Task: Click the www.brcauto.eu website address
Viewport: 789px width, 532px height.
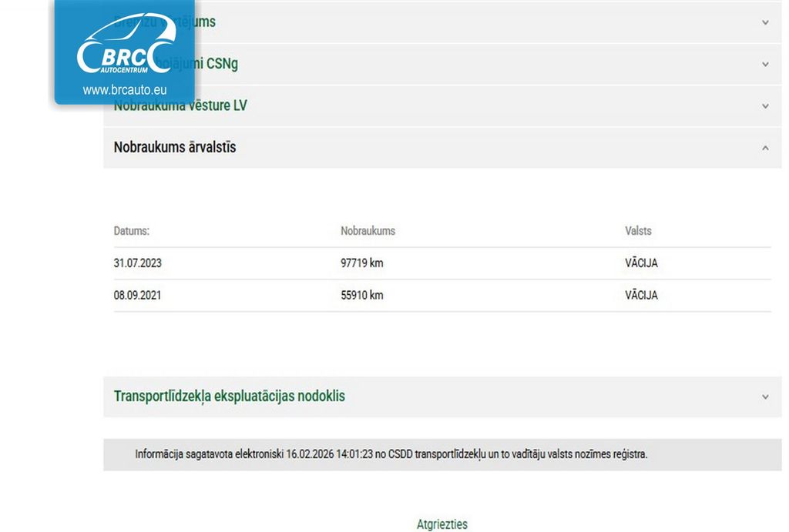Action: (124, 90)
